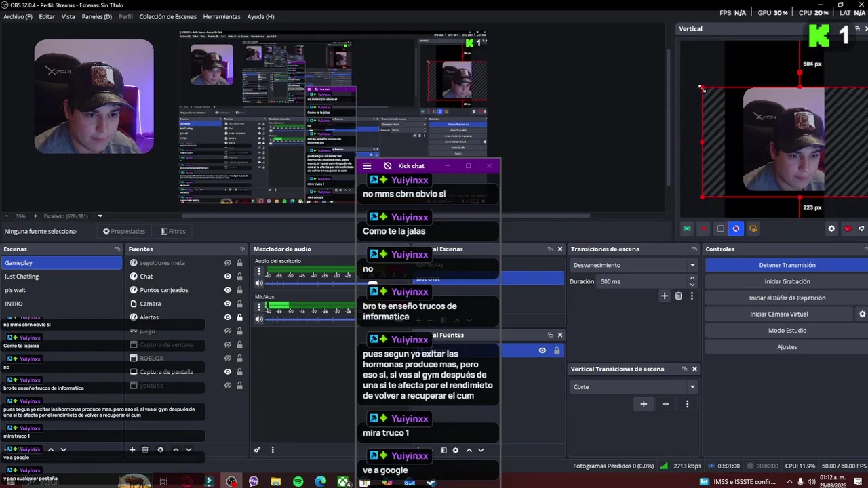Click Detener Transmisión button

click(x=787, y=266)
